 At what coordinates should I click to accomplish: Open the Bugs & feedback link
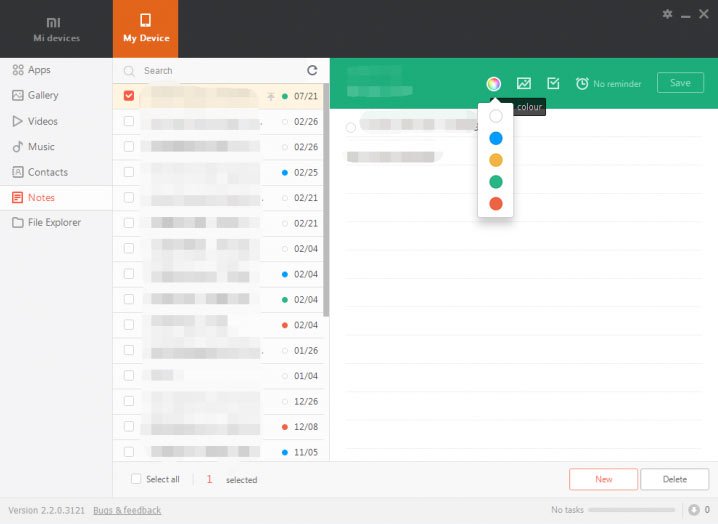click(127, 510)
